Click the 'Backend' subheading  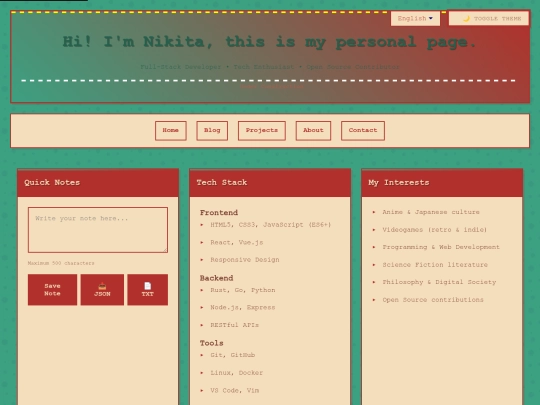(x=216, y=278)
